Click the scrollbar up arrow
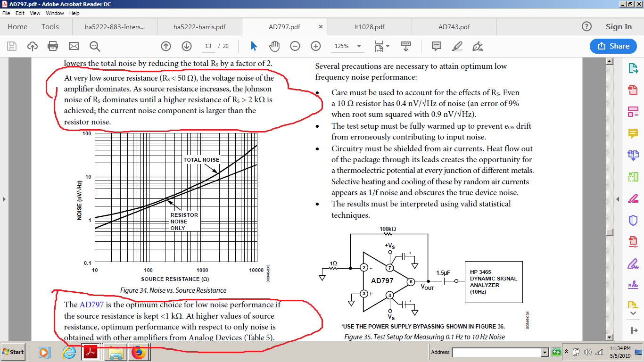The width and height of the screenshot is (644, 362). (610, 61)
